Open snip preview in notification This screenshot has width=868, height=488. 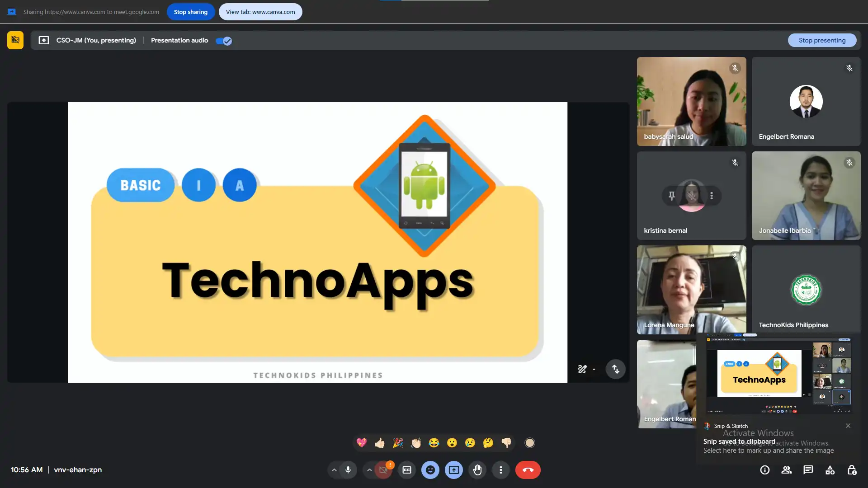click(x=778, y=373)
